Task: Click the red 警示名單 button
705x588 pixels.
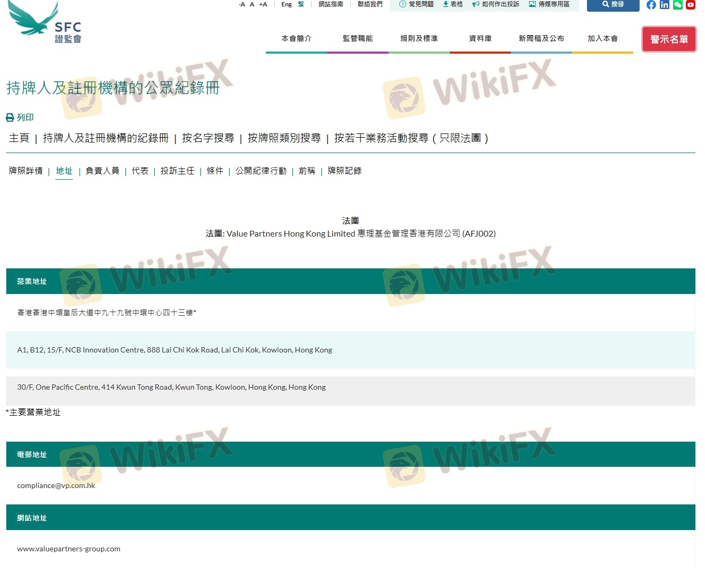Action: [668, 39]
